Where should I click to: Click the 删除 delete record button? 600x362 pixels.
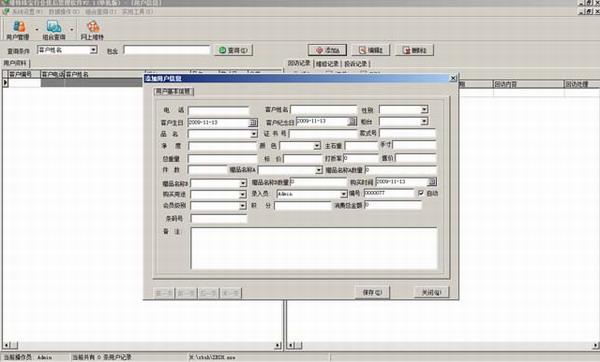414,50
